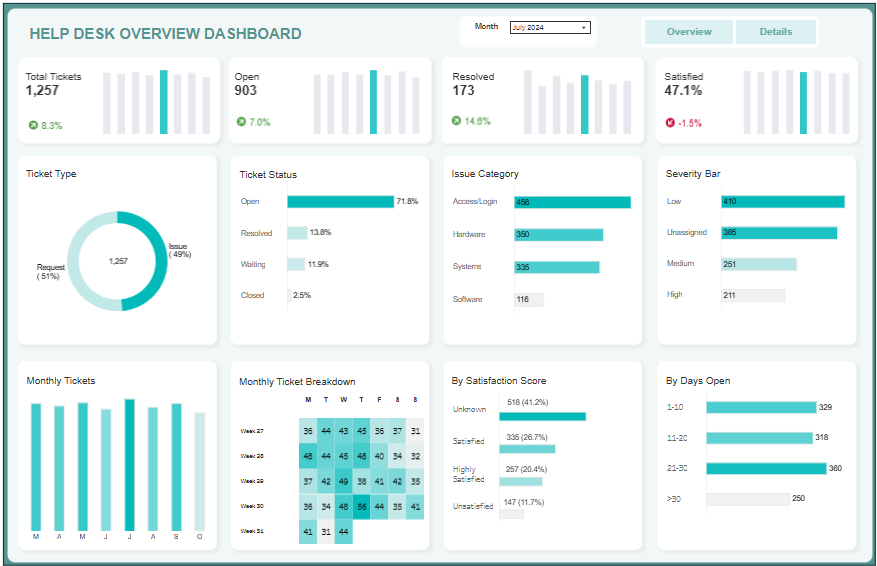Click the green up-arrow icon under Total Tickets
877x566 pixels.
[x=33, y=126]
